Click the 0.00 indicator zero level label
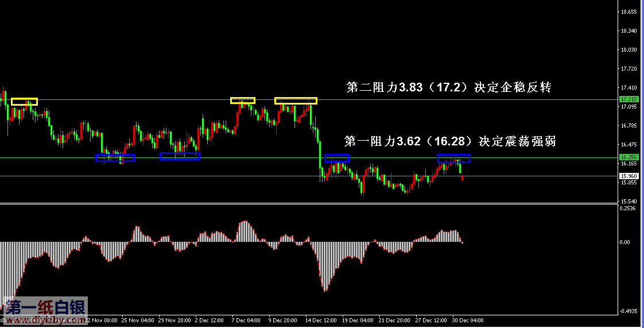This screenshot has height=328, width=644. [624, 242]
